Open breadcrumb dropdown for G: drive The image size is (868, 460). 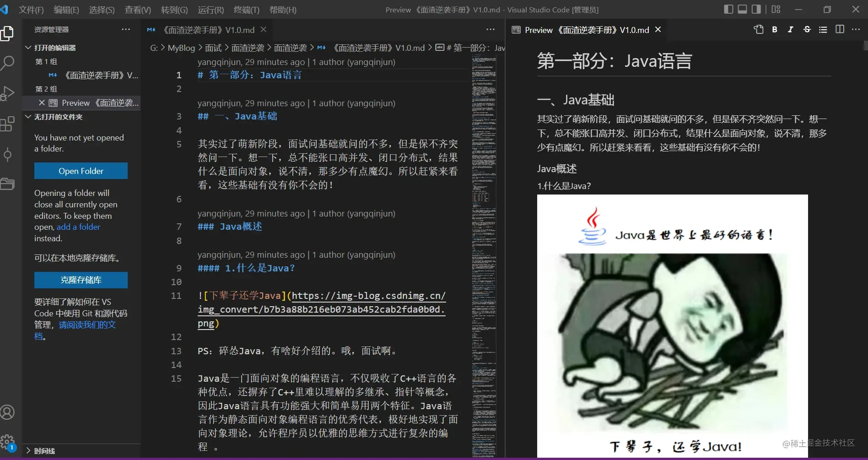[x=154, y=48]
